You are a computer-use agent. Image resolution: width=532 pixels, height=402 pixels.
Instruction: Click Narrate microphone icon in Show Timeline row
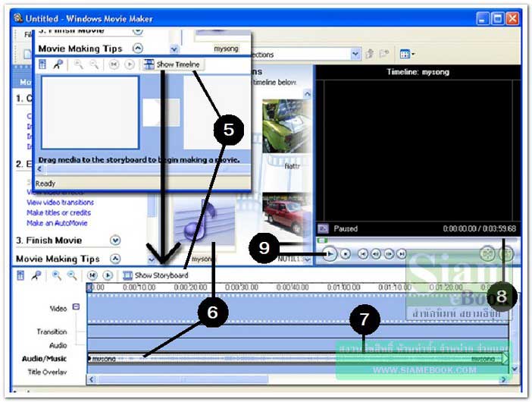(x=58, y=64)
